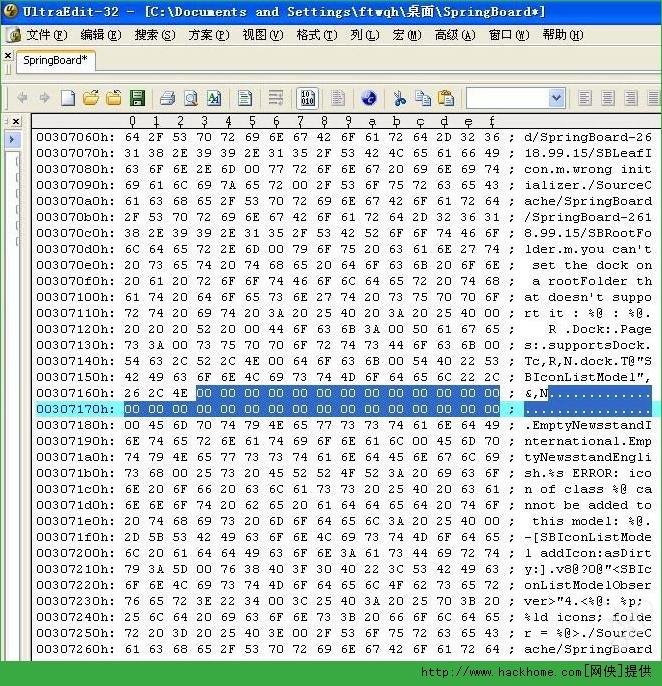Screen dimensions: 662x686
Task: Center align text in the toolbar
Action: click(x=607, y=98)
